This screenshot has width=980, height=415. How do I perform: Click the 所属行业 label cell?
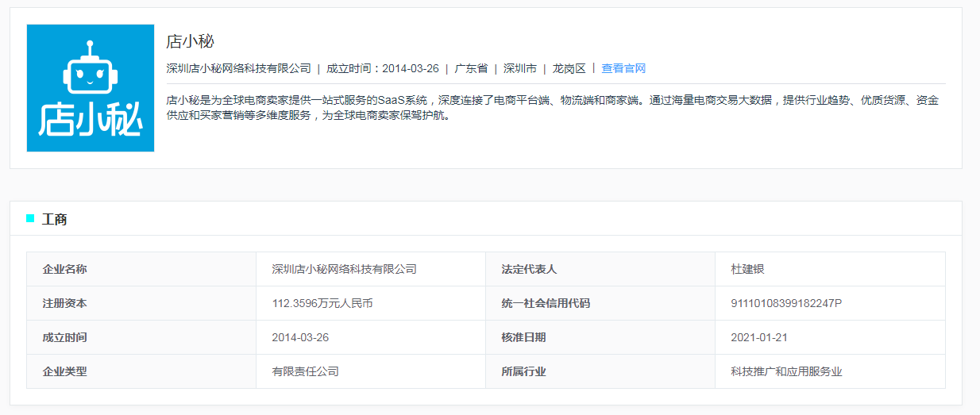(x=600, y=371)
